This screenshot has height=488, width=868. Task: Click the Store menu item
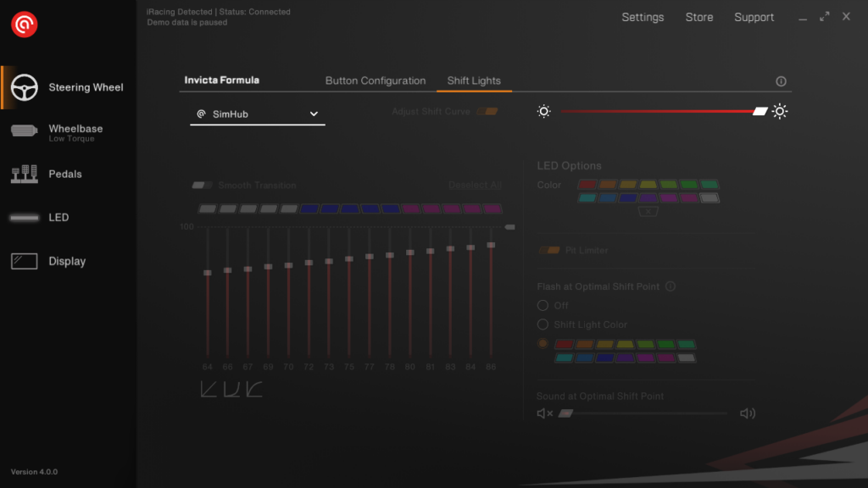(699, 17)
